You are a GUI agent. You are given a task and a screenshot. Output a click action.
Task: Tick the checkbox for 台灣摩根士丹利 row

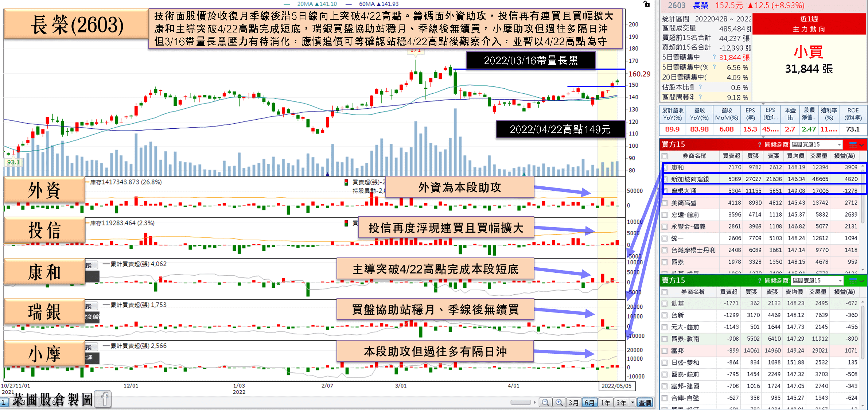pos(665,250)
